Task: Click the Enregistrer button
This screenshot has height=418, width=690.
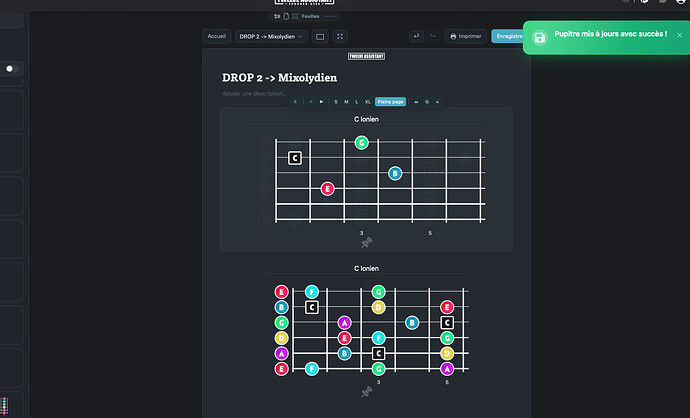Action: coord(508,36)
